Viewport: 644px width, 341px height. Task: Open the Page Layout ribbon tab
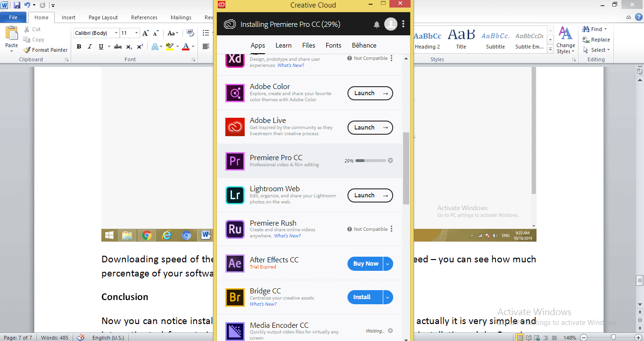tap(103, 17)
